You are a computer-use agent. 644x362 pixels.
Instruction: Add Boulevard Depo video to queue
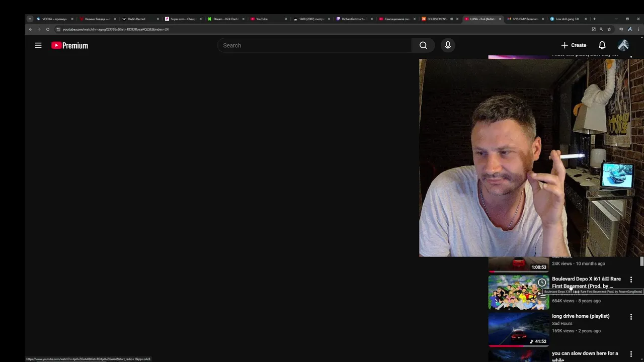(x=542, y=295)
